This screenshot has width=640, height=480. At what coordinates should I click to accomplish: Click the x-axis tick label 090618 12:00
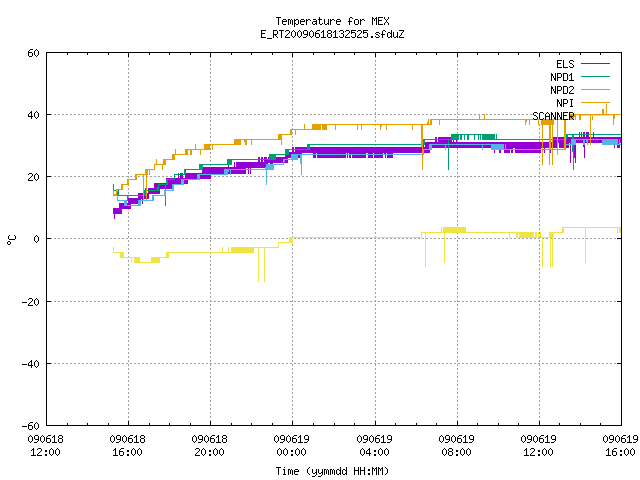(x=45, y=446)
